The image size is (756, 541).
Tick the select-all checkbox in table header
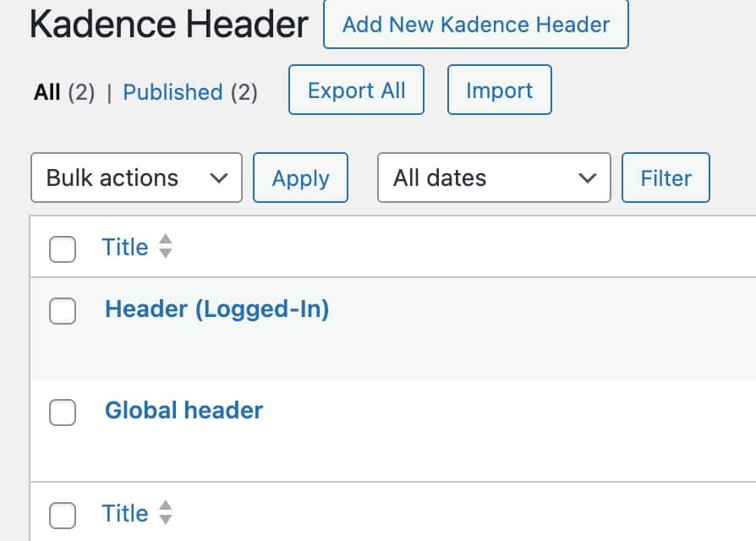(63, 249)
